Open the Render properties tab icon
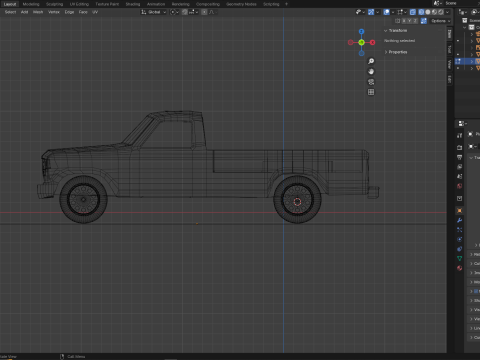The width and height of the screenshot is (480, 360). [459, 147]
